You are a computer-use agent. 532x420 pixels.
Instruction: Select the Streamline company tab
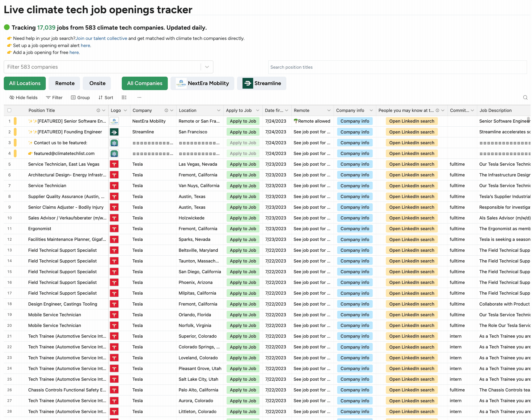point(262,83)
